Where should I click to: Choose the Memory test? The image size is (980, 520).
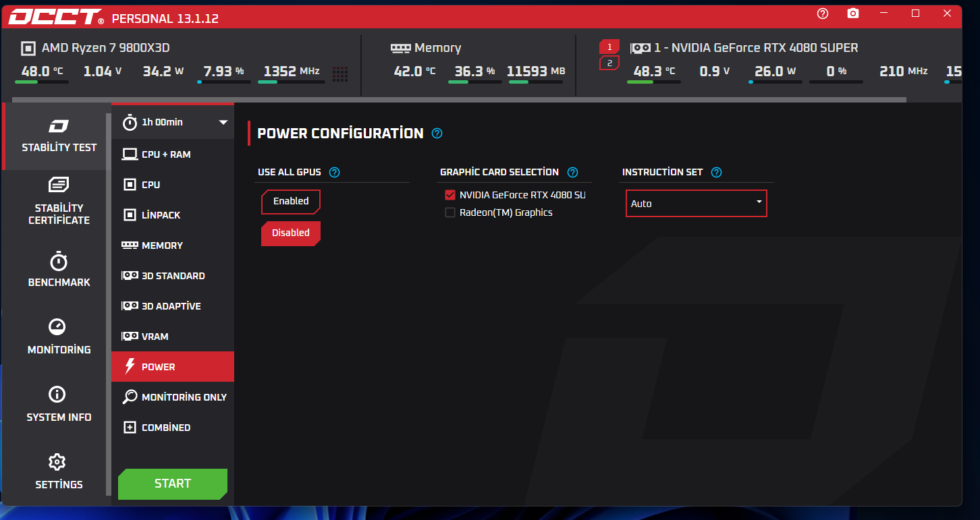click(173, 245)
